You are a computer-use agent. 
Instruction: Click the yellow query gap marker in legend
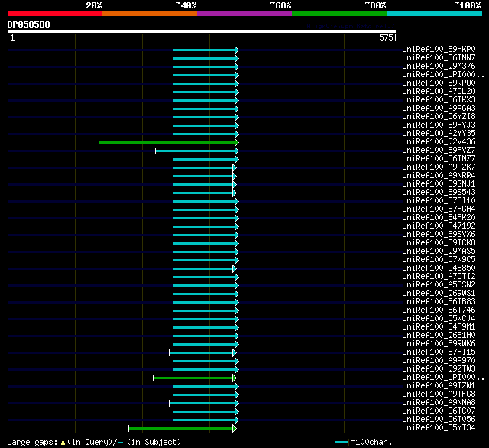click(x=63, y=442)
